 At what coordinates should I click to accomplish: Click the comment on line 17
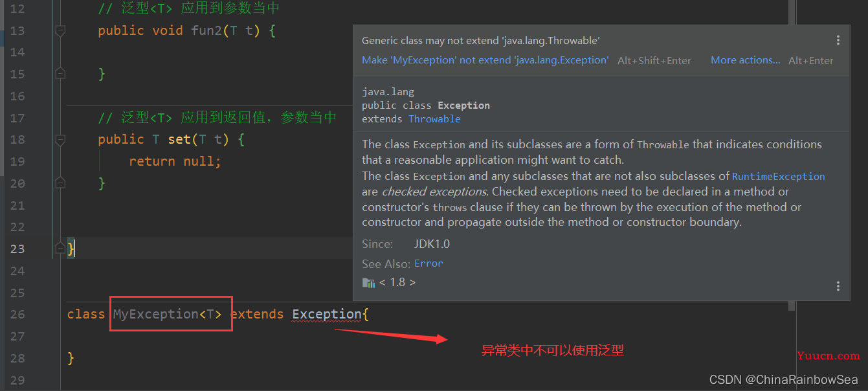tap(217, 117)
